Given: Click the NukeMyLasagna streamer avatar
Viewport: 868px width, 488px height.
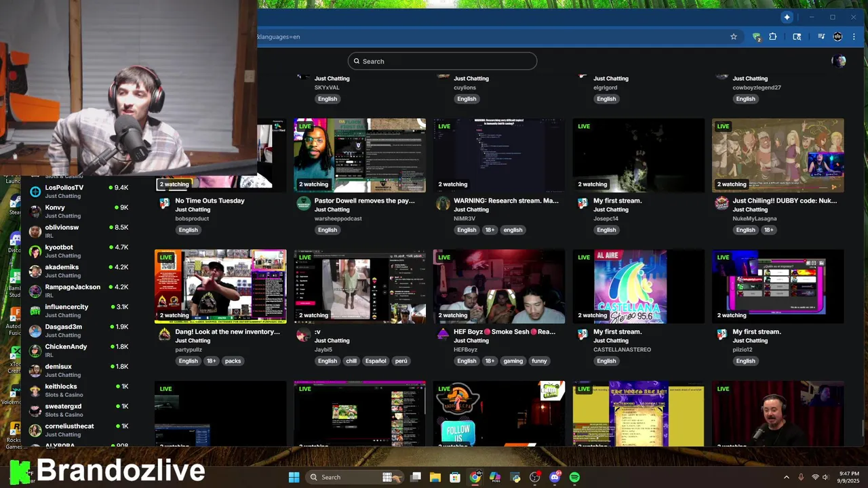Looking at the screenshot, I should point(722,203).
